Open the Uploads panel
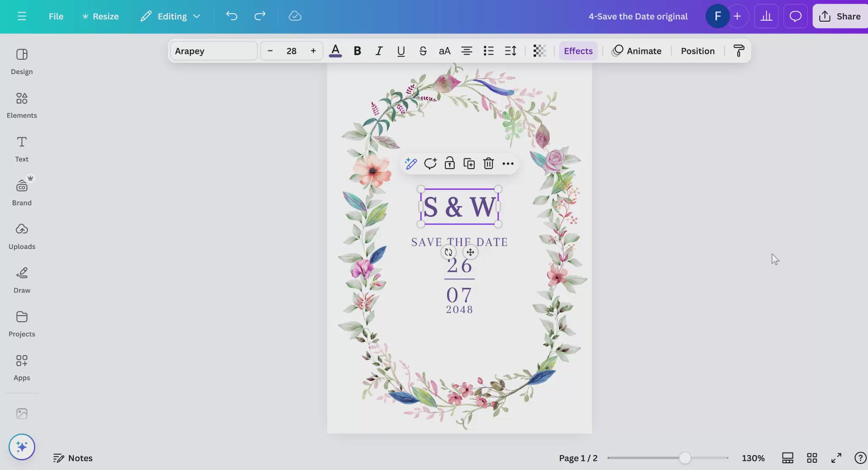Image resolution: width=868 pixels, height=470 pixels. (22, 236)
